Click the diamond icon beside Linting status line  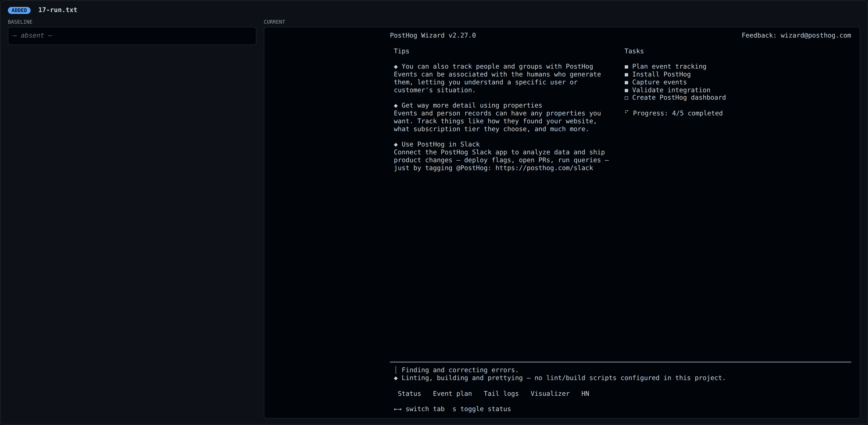(396, 378)
